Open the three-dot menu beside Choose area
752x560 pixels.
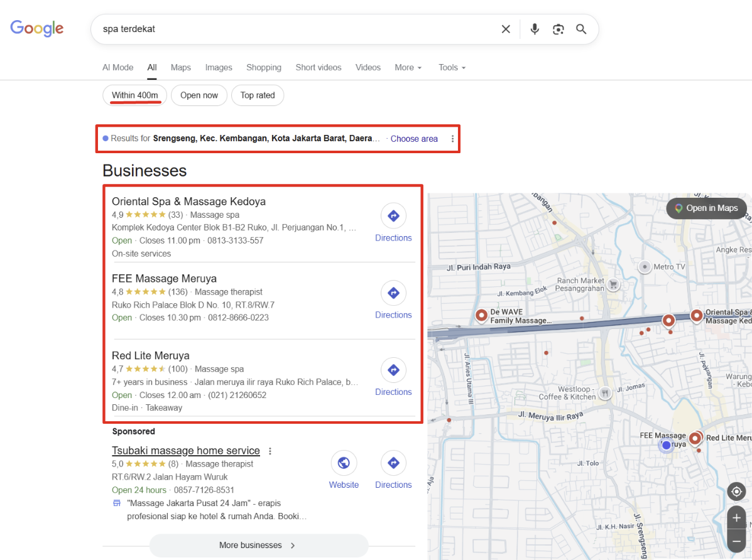click(x=452, y=139)
